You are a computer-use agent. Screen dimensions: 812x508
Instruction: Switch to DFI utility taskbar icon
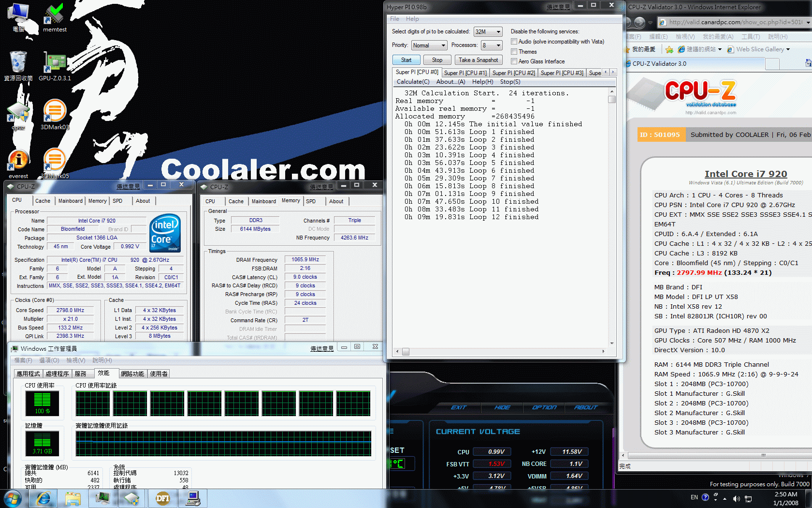click(162, 498)
